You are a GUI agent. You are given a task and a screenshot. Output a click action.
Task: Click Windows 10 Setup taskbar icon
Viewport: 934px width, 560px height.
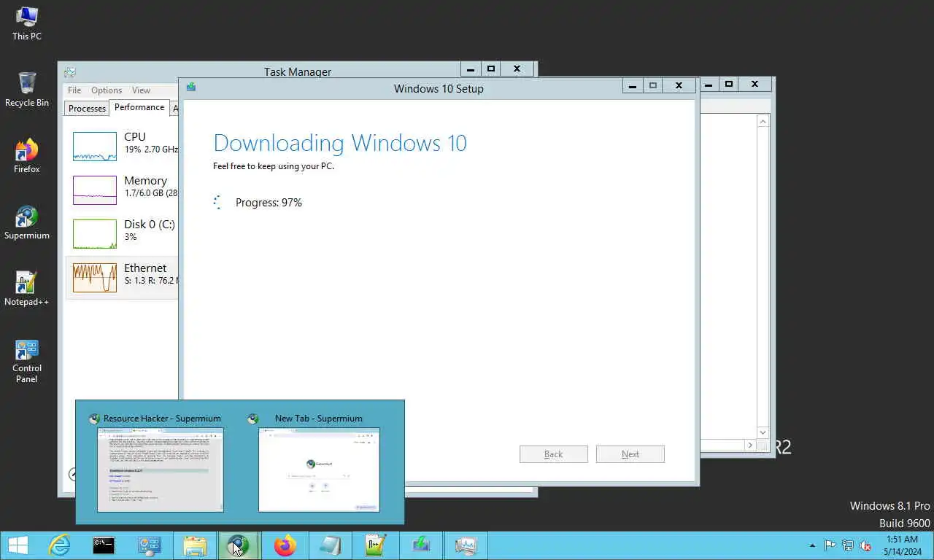(x=421, y=545)
